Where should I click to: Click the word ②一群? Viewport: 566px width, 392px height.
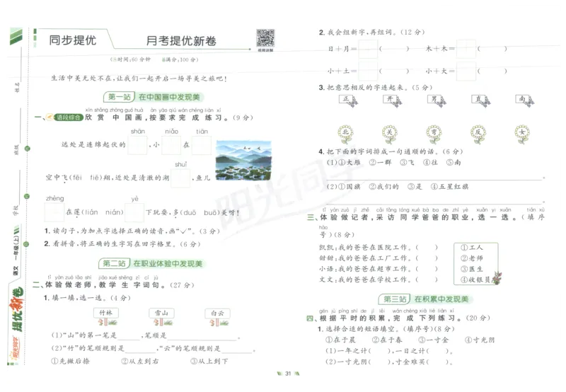[x=380, y=163]
